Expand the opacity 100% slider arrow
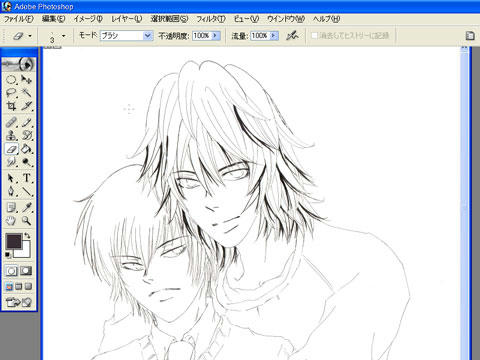The width and height of the screenshot is (480, 360). point(215,35)
